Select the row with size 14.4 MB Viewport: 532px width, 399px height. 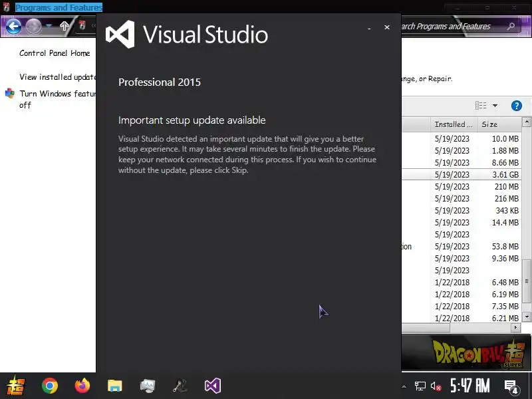(462, 223)
